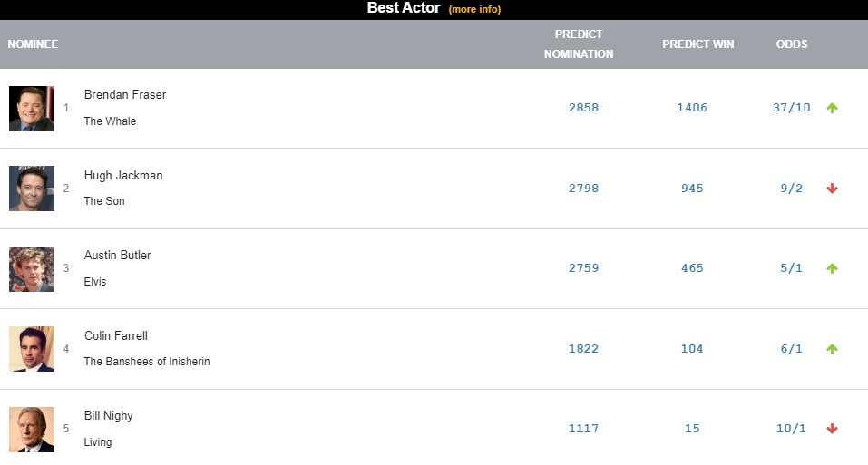Click Brendan Fraser's 1406 predict win count
Screen dimensions: 868x465
[x=692, y=108]
